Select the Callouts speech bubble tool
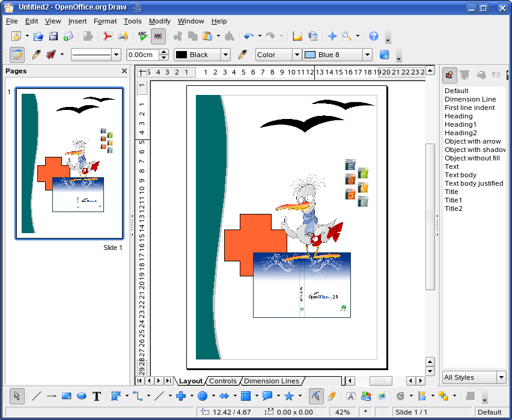The height and width of the screenshot is (420, 512). tap(267, 396)
